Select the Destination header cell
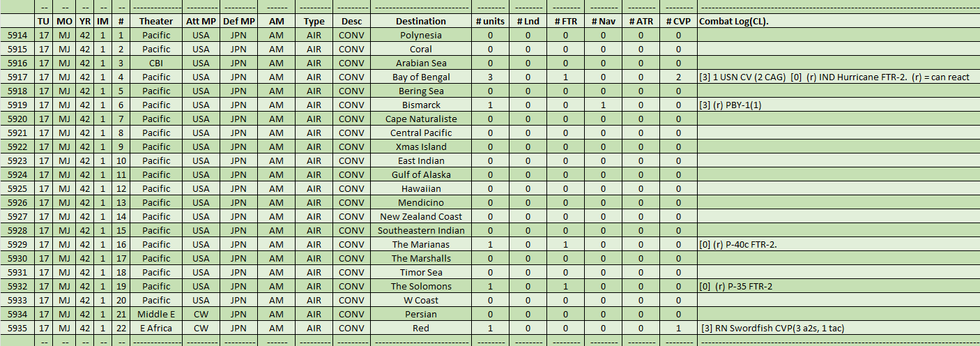 421,22
